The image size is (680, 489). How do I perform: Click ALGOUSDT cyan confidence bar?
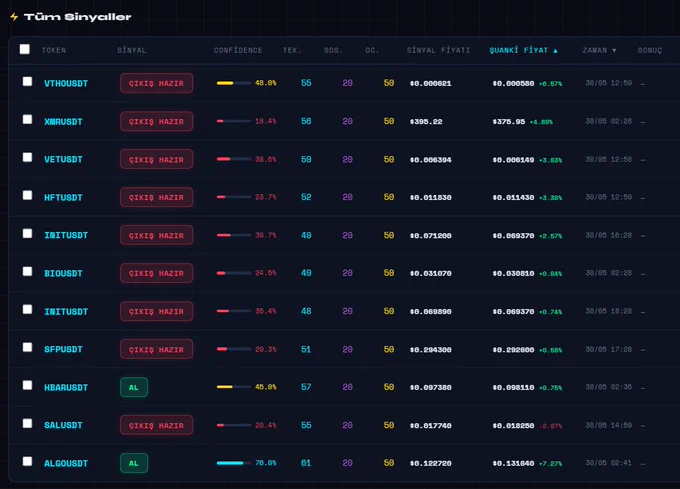[x=234, y=463]
